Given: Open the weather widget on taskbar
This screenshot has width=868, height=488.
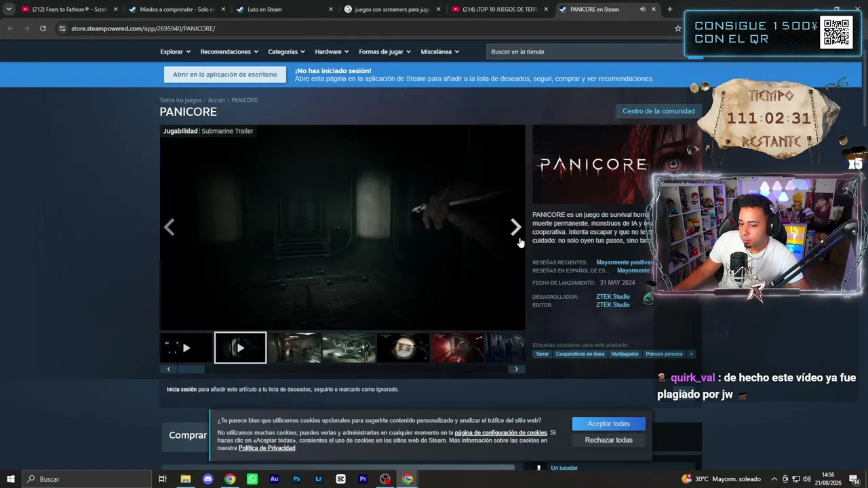Looking at the screenshot, I should [x=721, y=479].
